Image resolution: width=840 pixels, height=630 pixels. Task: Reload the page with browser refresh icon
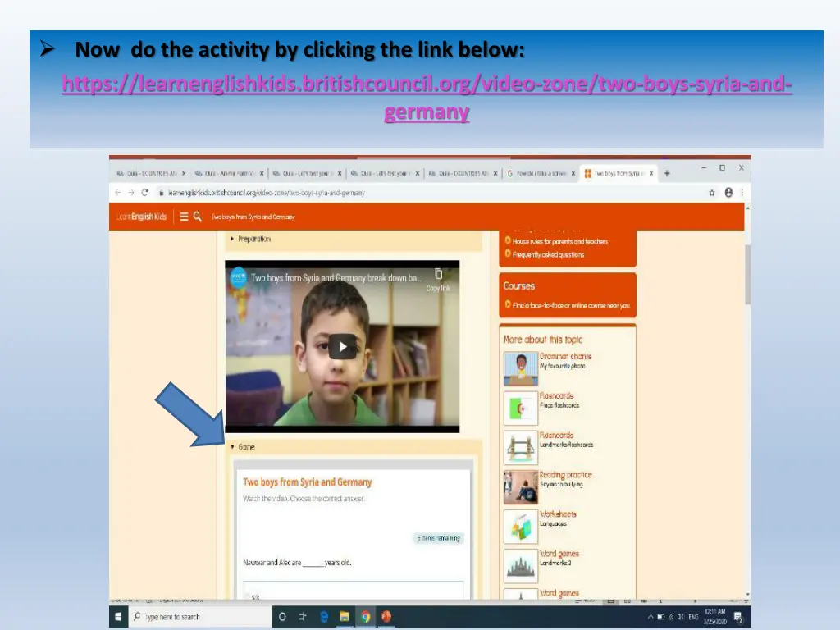pos(144,193)
